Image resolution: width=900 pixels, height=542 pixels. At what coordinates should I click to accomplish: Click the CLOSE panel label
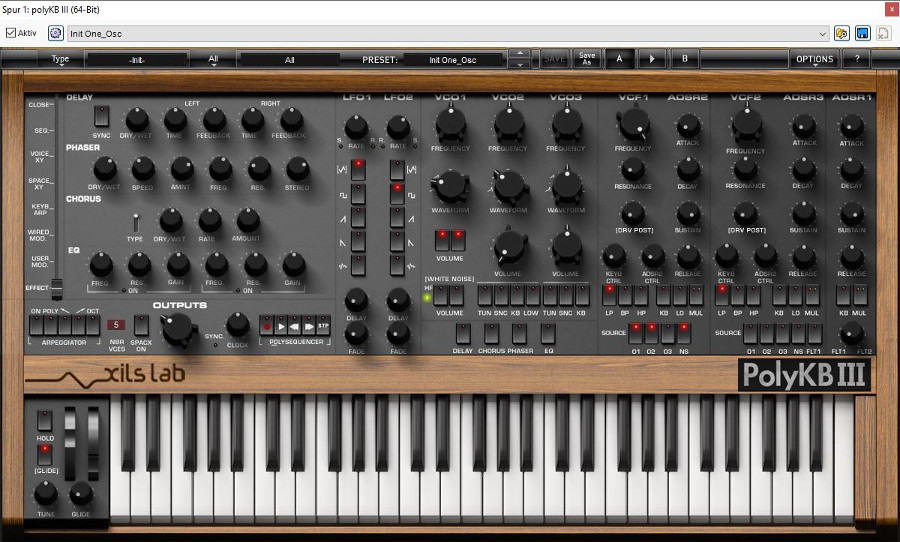40,104
